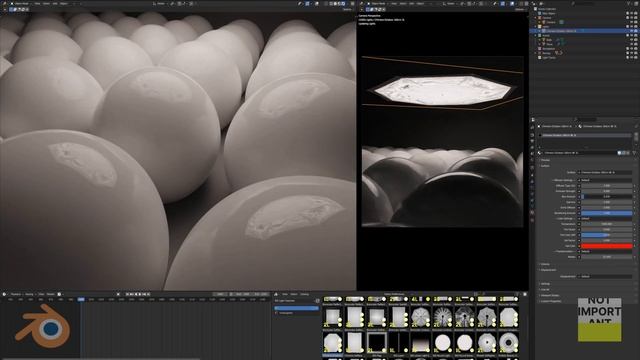
Task: Open the right viewport Object menu
Action: point(420,3)
